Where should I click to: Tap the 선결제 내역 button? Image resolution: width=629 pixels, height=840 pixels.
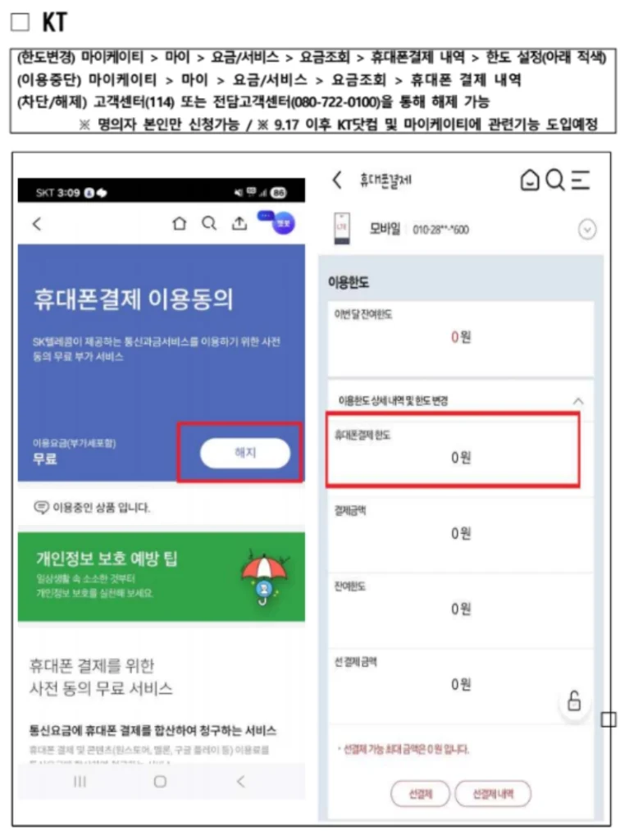(x=493, y=794)
